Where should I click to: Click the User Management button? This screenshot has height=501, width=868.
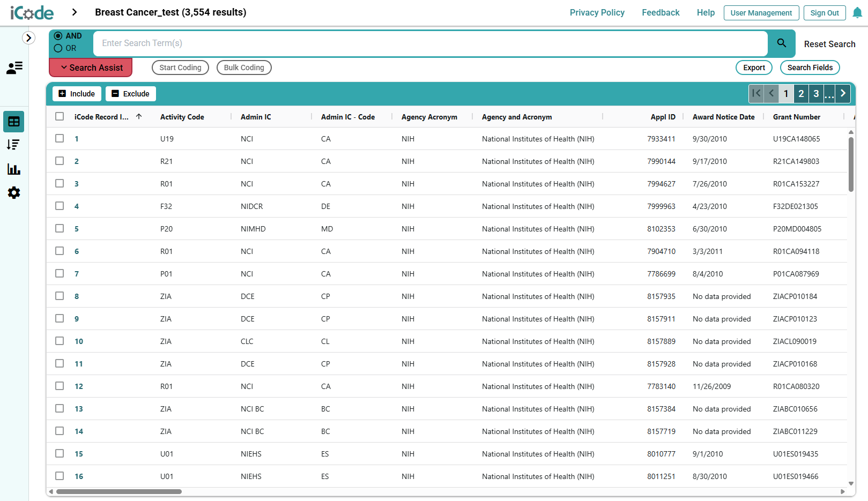(x=761, y=13)
